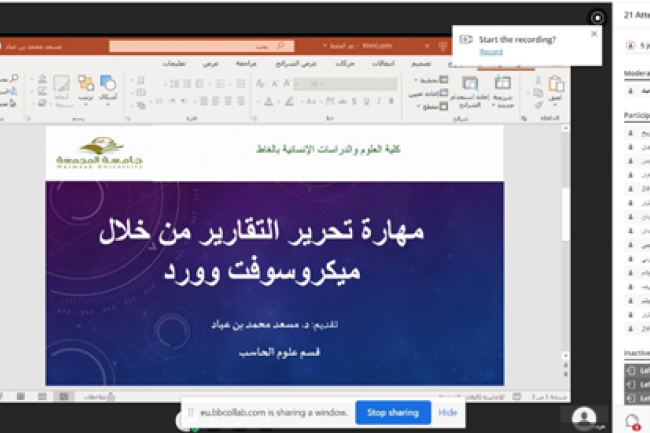Expand the Layout (تخطيط) dropdown

pos(431,80)
